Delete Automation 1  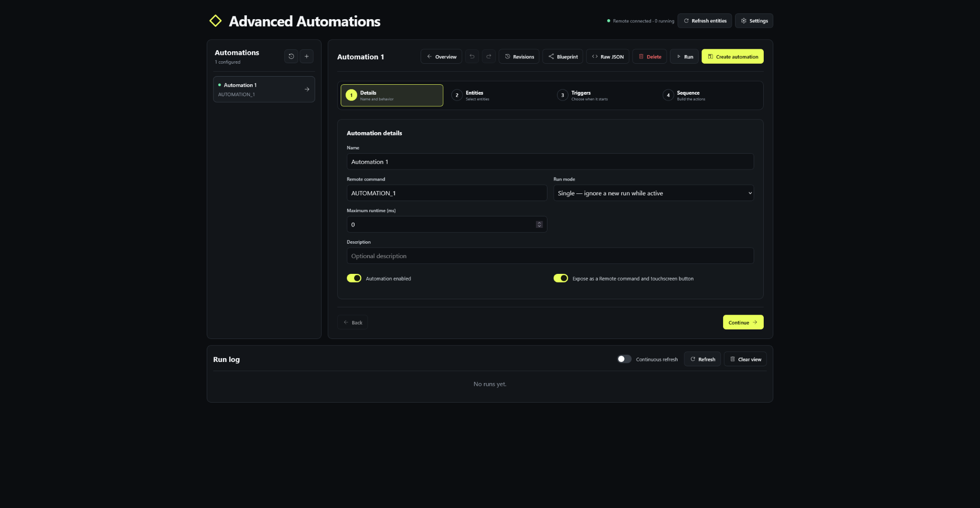[x=649, y=56]
